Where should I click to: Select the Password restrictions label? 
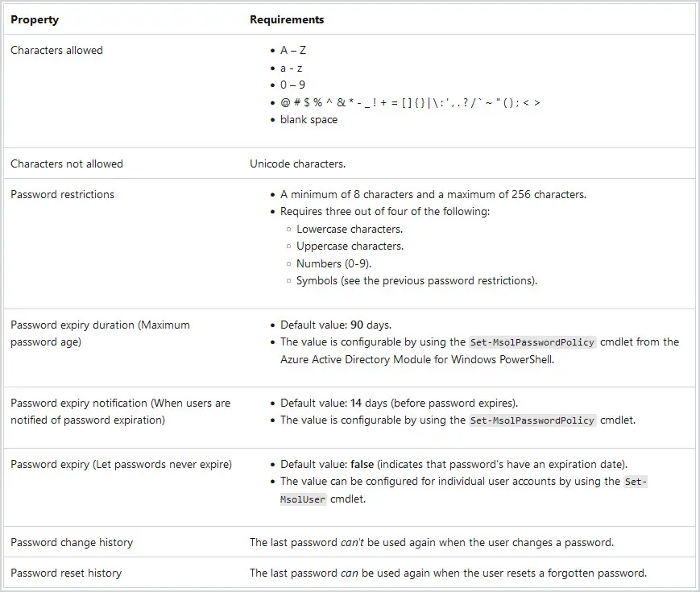pyautogui.click(x=63, y=194)
